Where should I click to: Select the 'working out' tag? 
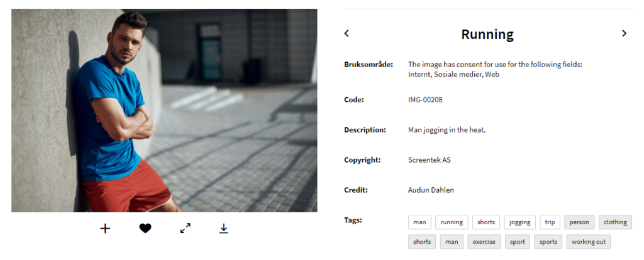pos(589,242)
